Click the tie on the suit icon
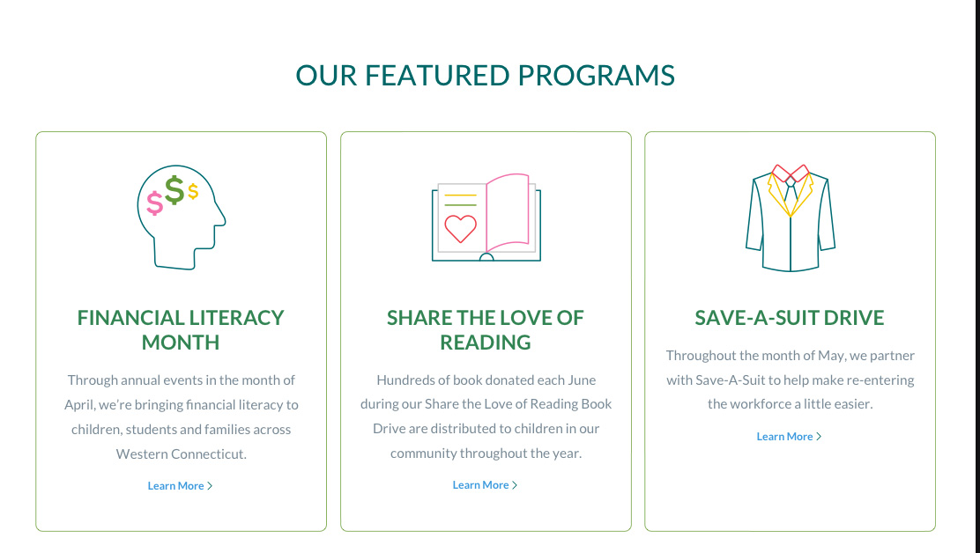 click(x=791, y=194)
